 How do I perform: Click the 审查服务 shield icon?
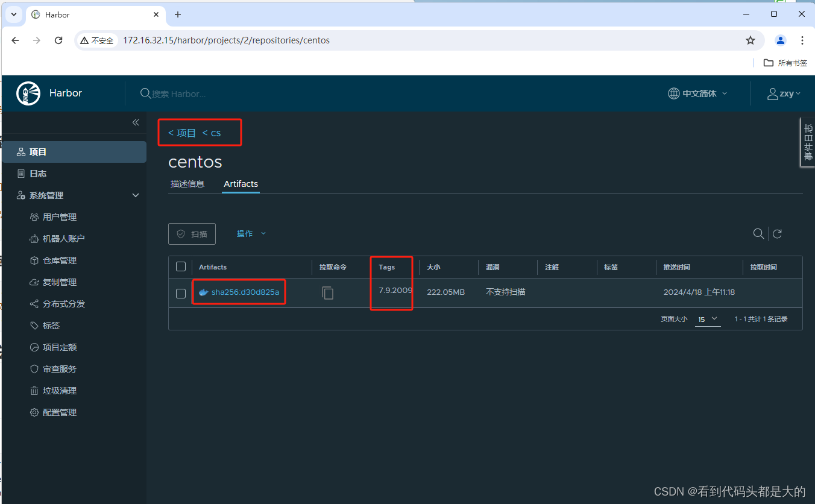34,369
